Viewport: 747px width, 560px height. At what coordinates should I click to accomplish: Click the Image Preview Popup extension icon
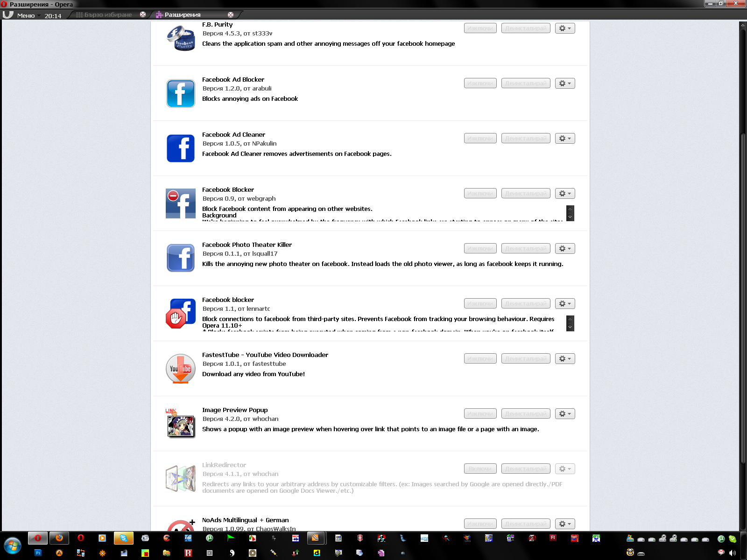point(180,423)
